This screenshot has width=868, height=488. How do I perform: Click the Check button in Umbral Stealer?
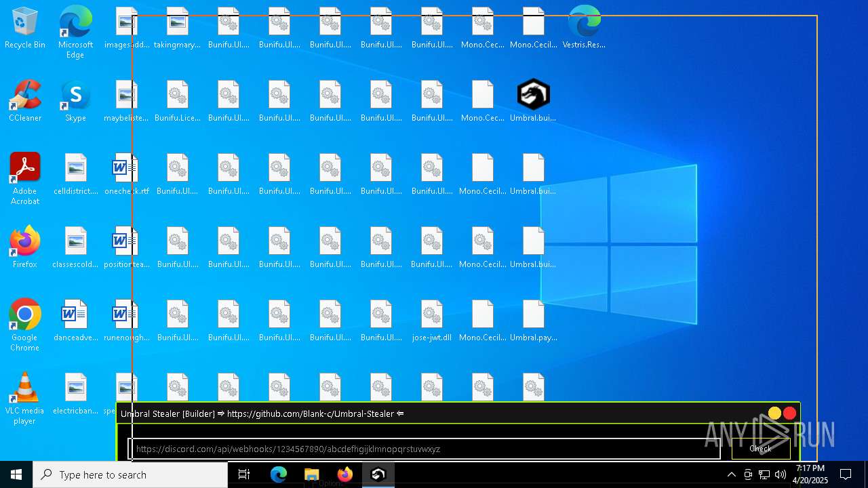point(761,449)
